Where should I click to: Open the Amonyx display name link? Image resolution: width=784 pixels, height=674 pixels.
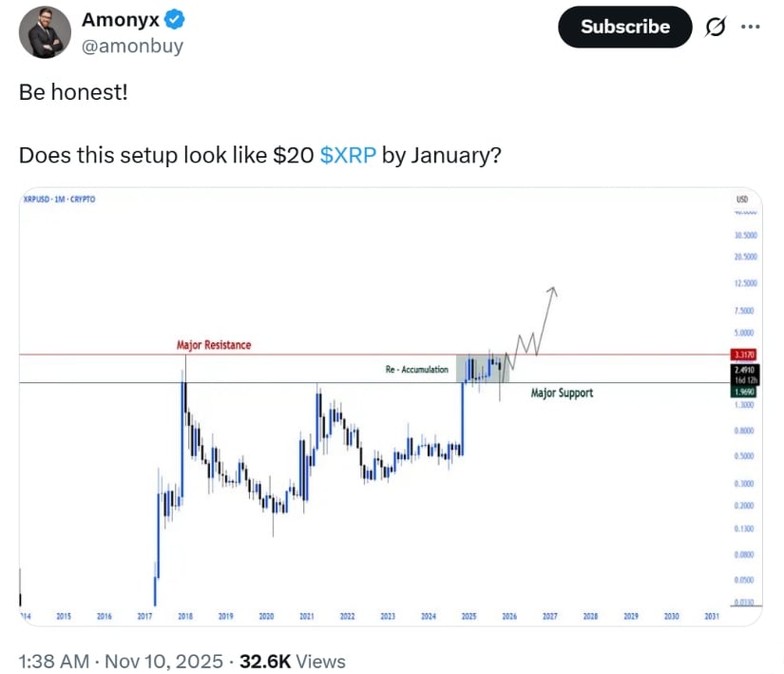pyautogui.click(x=120, y=21)
